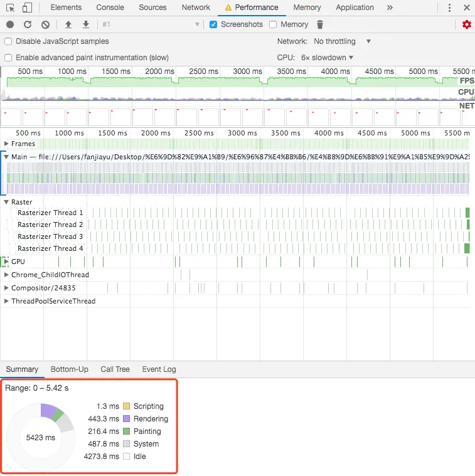Close the DevTools panel
475x476 pixels.
click(467, 8)
